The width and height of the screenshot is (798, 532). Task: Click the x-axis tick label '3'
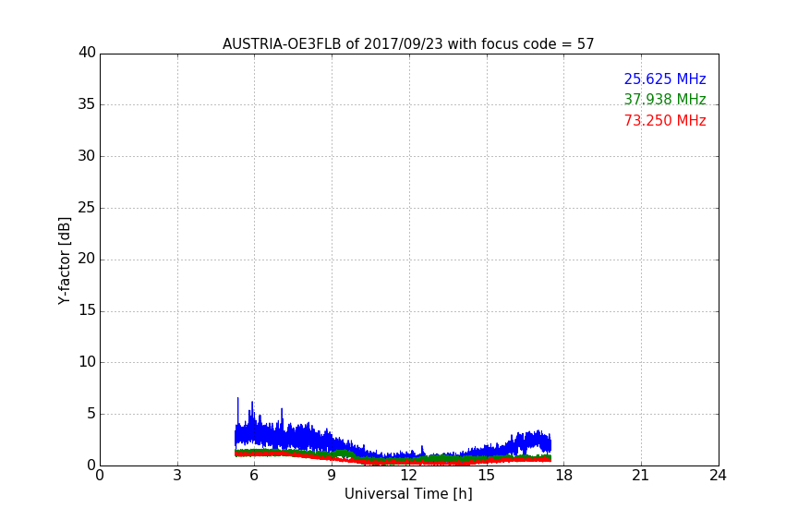177,476
